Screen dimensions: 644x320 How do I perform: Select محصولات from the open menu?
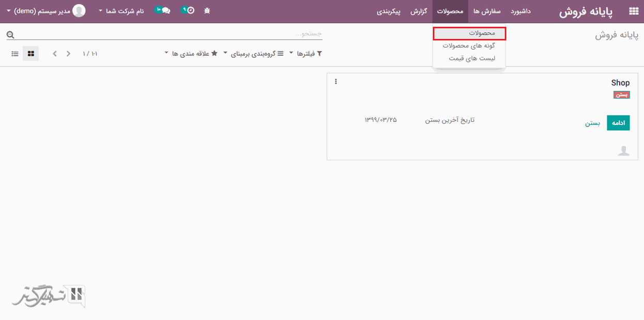pyautogui.click(x=469, y=34)
